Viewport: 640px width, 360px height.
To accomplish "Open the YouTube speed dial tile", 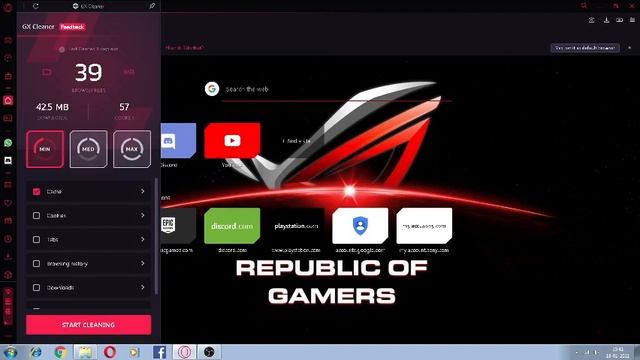I will click(x=232, y=140).
